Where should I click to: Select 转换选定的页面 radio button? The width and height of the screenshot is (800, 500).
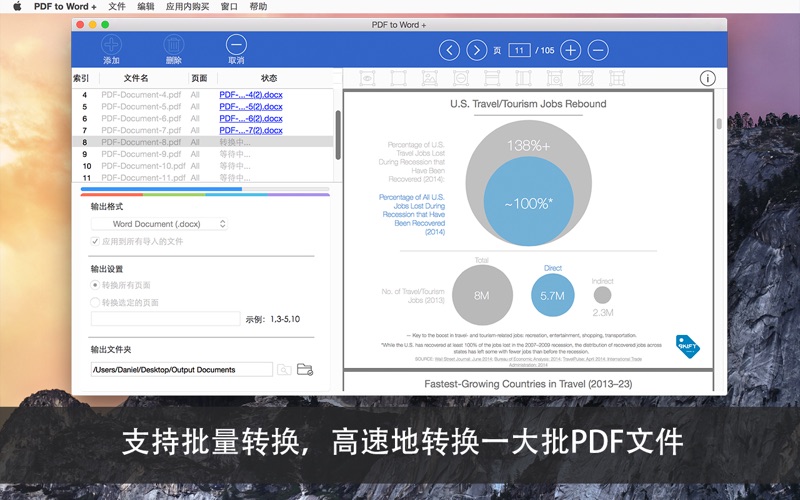point(95,303)
